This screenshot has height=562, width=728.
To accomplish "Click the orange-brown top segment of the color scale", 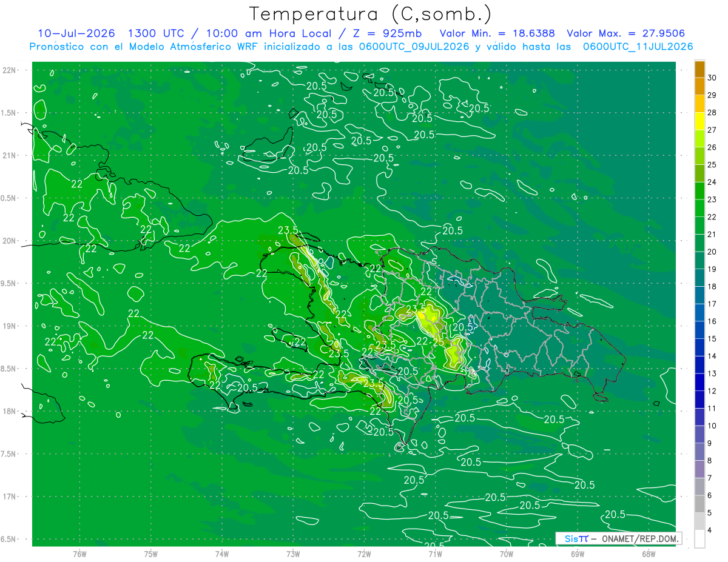I will [699, 69].
